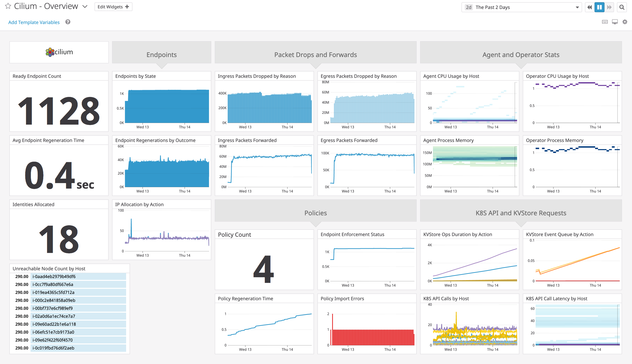
Task: Select the Endpoints section header
Action: tap(161, 55)
